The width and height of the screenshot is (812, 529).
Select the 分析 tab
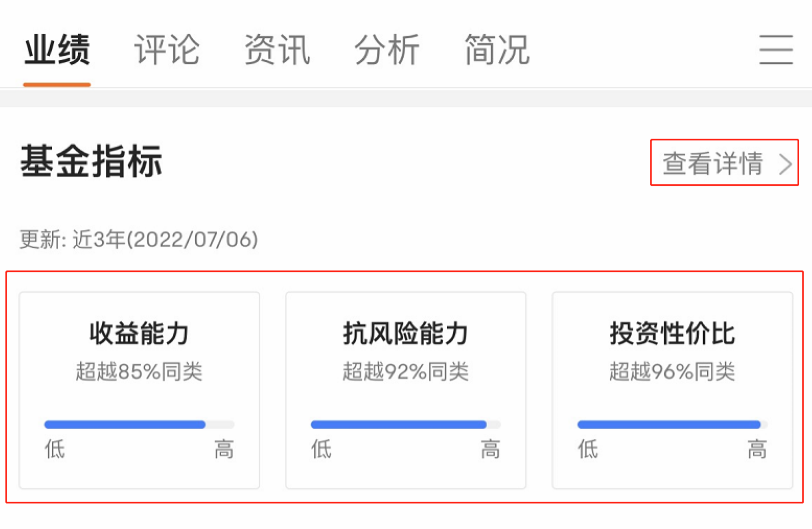[x=387, y=50]
